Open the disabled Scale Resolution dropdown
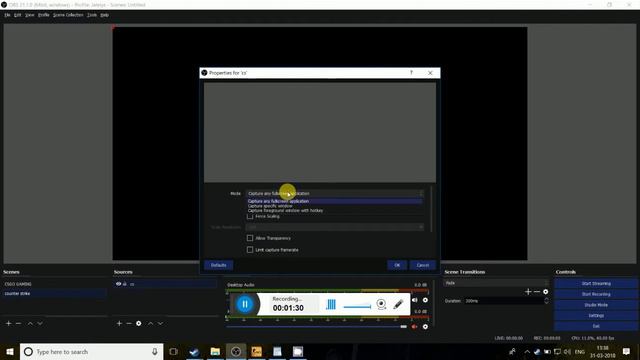This screenshot has height=360, width=640. 335,227
